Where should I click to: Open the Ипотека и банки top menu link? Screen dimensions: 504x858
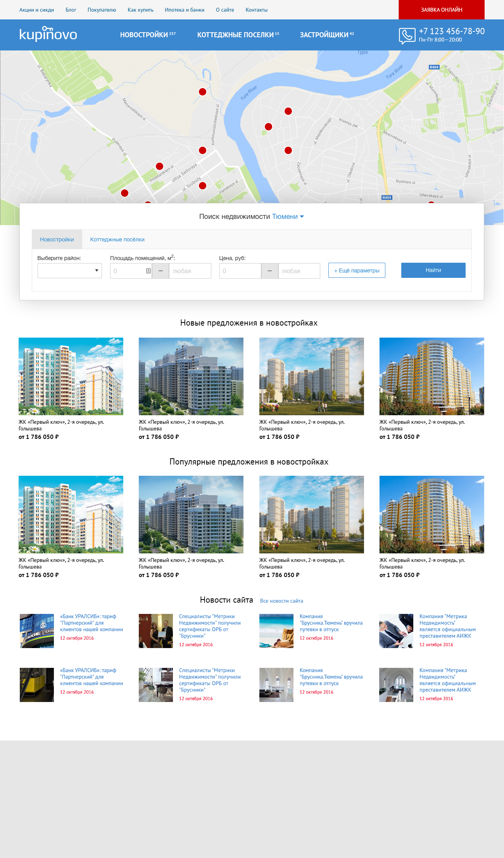(184, 10)
